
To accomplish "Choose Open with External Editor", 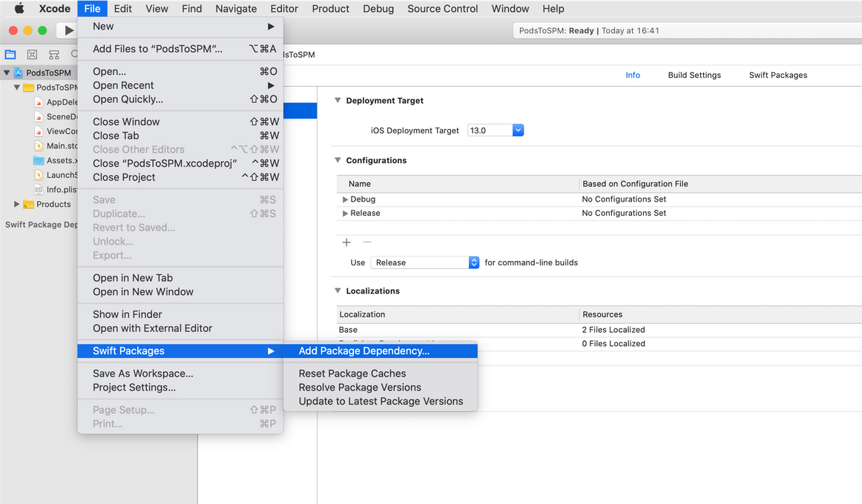I will (180, 328).
